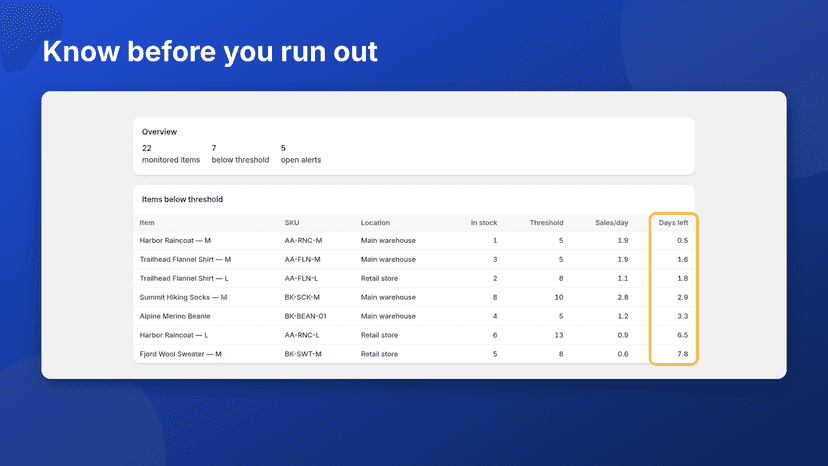This screenshot has width=828, height=466.
Task: Click the Location column header
Action: [x=375, y=223]
